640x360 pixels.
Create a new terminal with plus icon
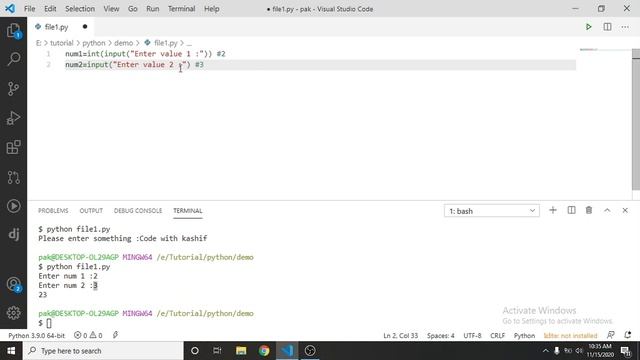point(553,210)
